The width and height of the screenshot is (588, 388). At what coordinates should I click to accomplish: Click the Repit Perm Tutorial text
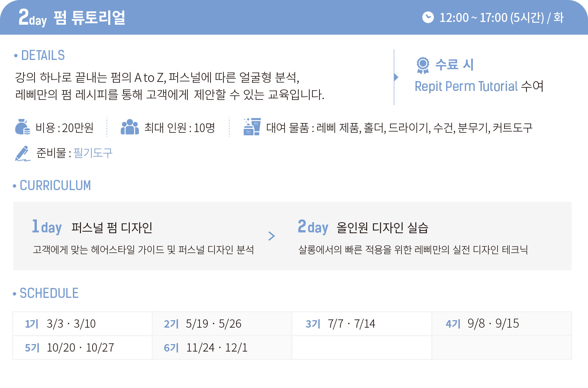pyautogui.click(x=466, y=86)
